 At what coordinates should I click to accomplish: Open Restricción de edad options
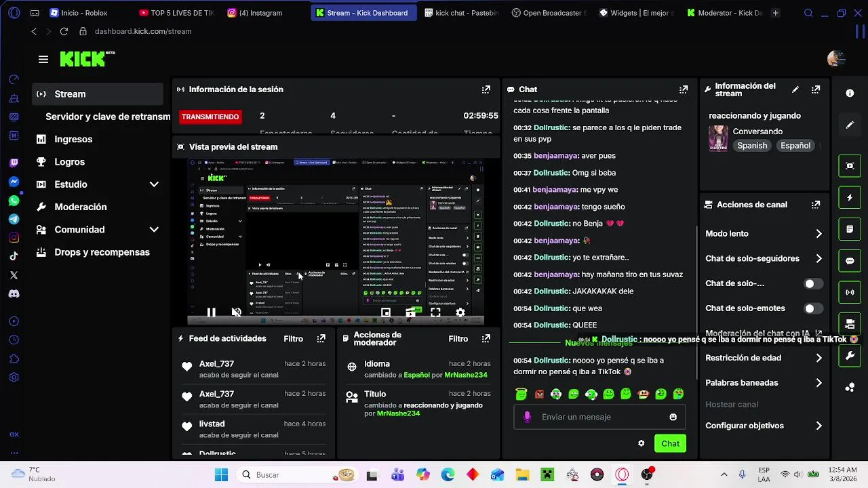(764, 358)
